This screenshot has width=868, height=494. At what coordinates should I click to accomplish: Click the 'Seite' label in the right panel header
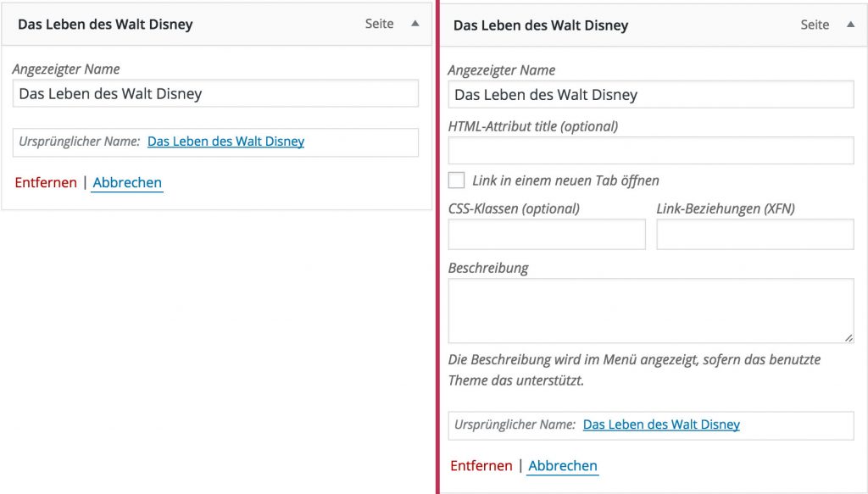815,25
